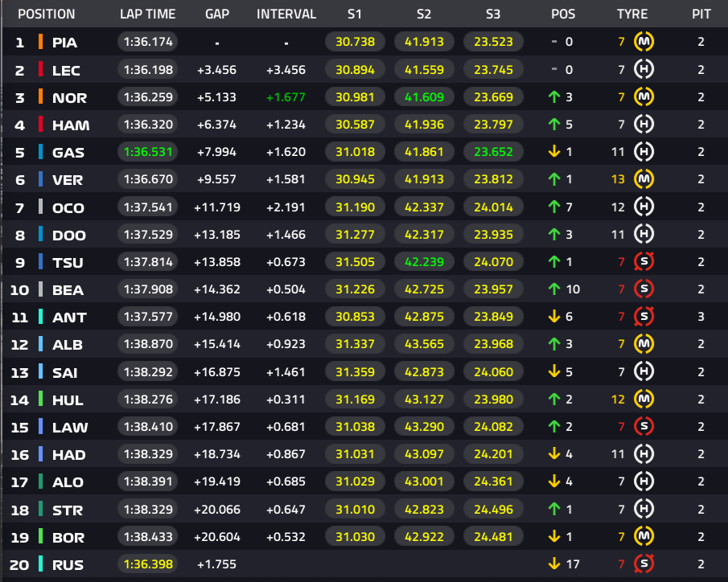Click LEC's hard tyre icon
The height and width of the screenshot is (582, 728).
[x=644, y=69]
